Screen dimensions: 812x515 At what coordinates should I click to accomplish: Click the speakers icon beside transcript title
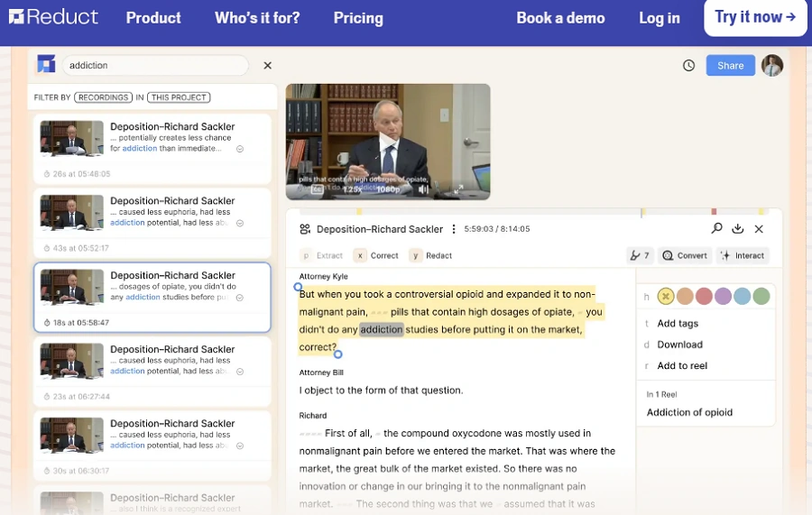click(x=305, y=229)
